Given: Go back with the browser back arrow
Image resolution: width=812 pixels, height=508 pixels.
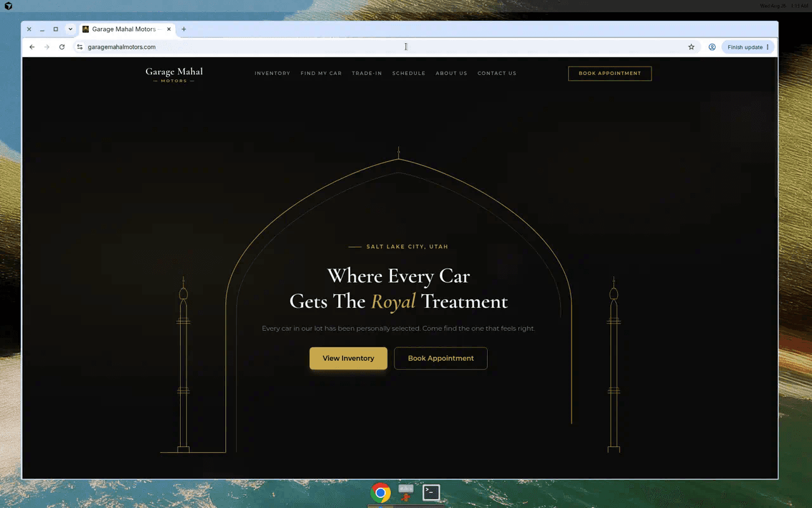Looking at the screenshot, I should pyautogui.click(x=32, y=47).
